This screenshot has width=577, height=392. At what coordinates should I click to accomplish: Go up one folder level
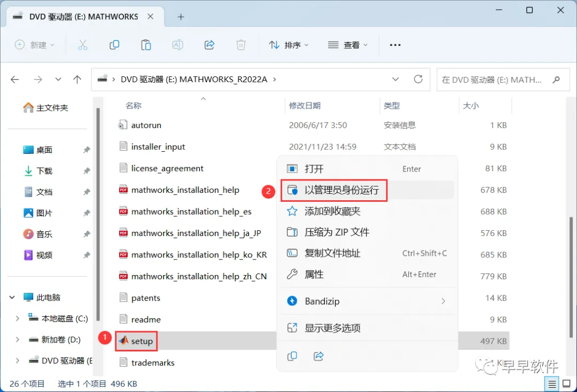tap(77, 79)
